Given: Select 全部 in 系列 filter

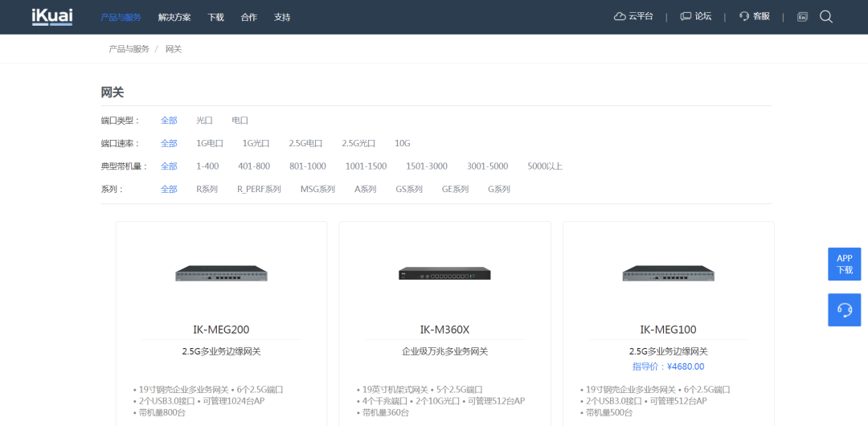Looking at the screenshot, I should tap(169, 189).
